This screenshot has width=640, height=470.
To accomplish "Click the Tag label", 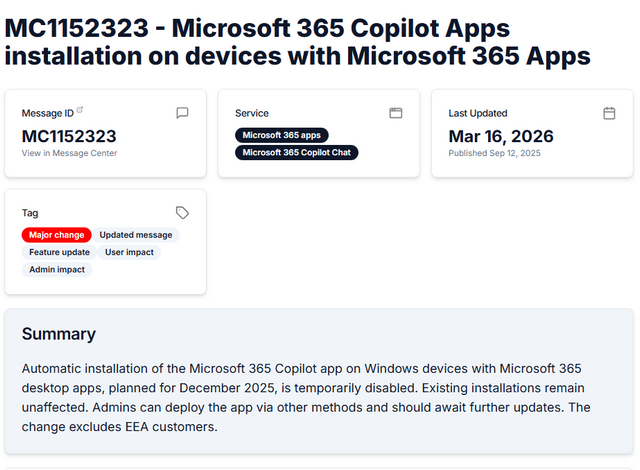I will point(30,213).
